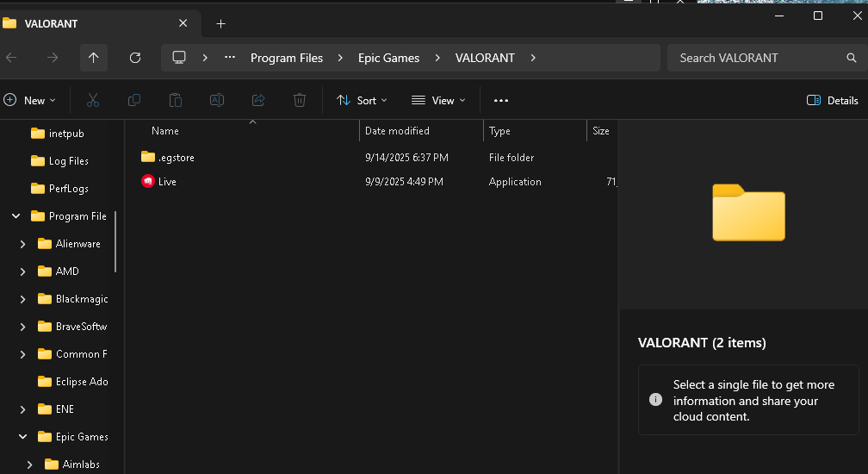Open the Sort dropdown menu
Image resolution: width=868 pixels, height=474 pixels.
coord(362,100)
